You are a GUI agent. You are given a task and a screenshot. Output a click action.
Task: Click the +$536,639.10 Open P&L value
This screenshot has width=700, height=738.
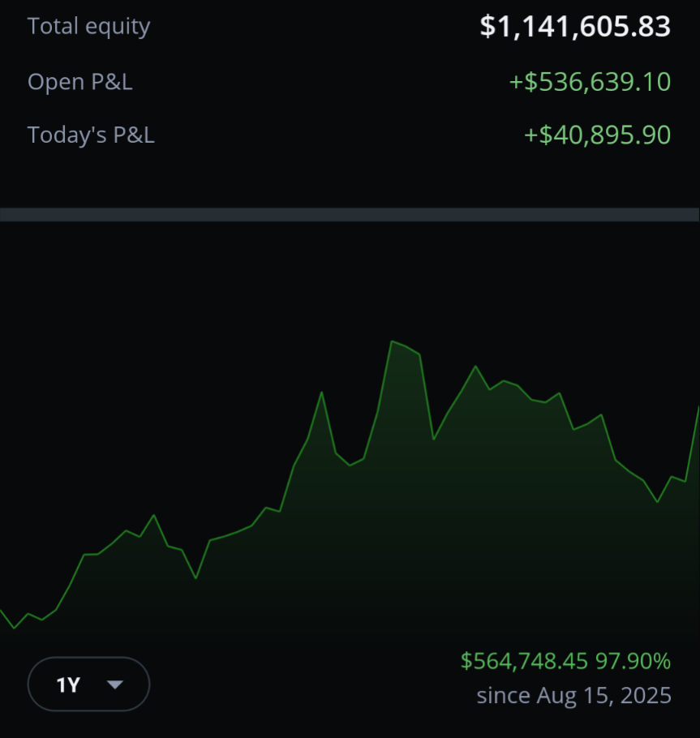tap(590, 82)
